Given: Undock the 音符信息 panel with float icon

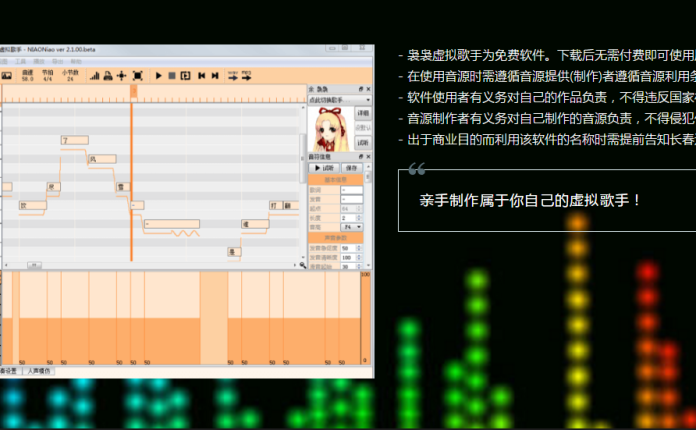Looking at the screenshot, I should tap(361, 157).
